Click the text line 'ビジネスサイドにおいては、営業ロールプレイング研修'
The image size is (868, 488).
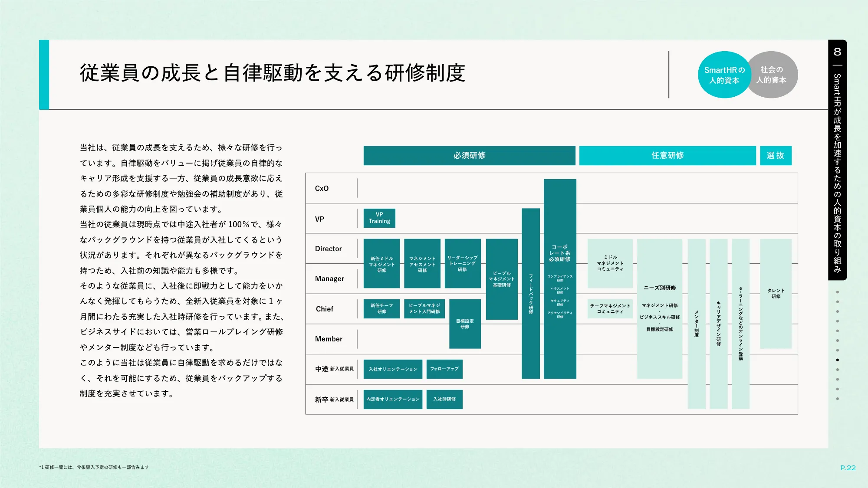click(181, 332)
